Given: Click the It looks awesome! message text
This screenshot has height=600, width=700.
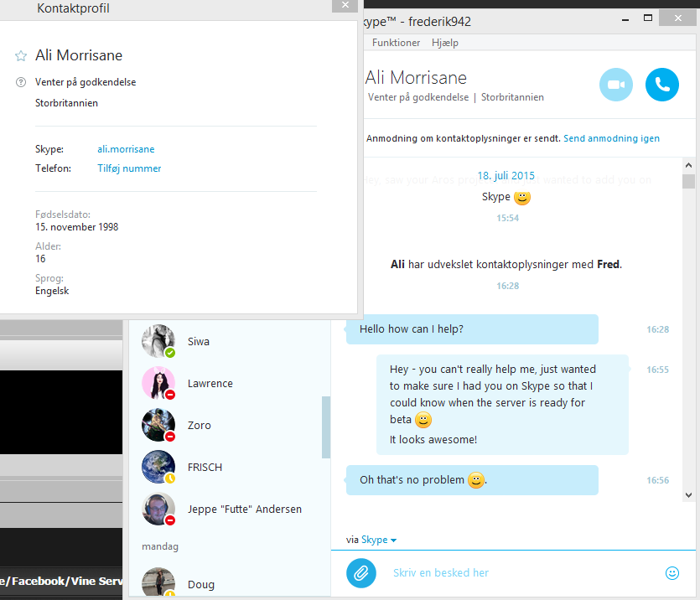Looking at the screenshot, I should click(x=433, y=440).
